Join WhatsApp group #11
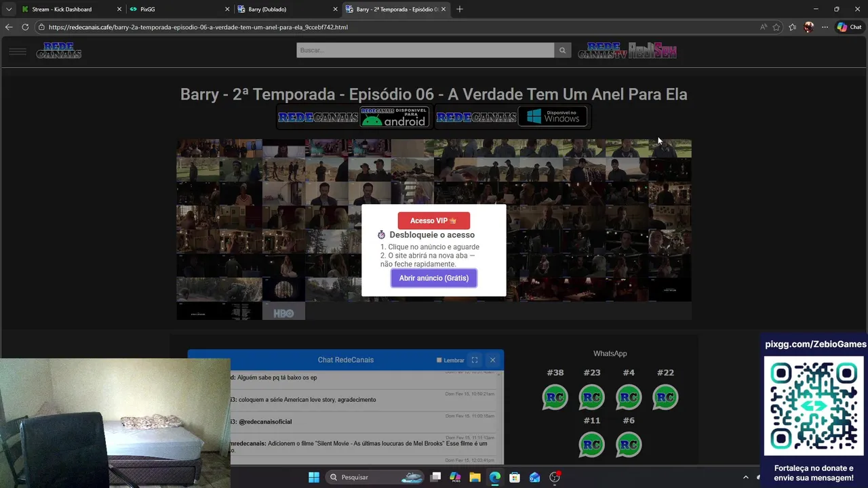 coord(592,445)
